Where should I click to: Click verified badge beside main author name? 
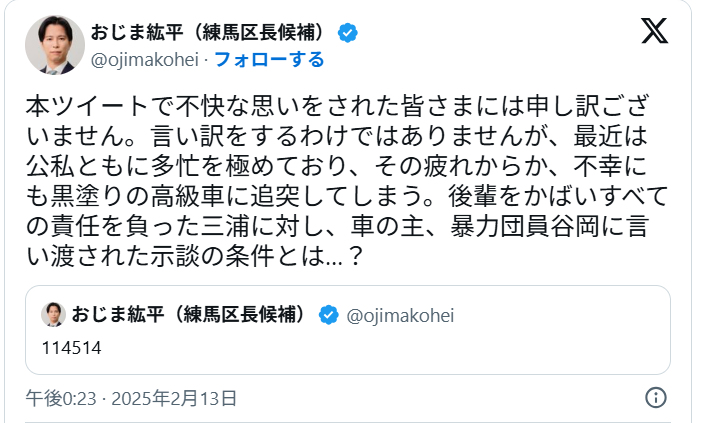[x=347, y=32]
